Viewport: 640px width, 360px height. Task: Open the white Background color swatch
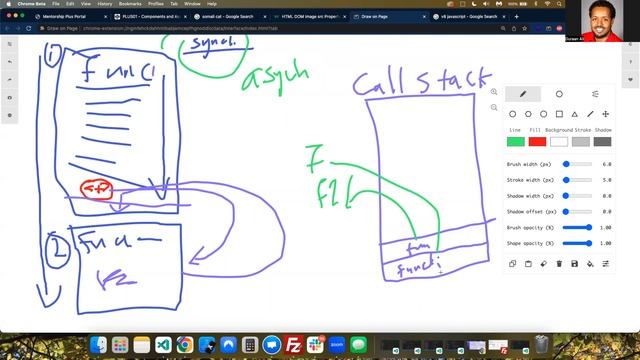tap(559, 142)
